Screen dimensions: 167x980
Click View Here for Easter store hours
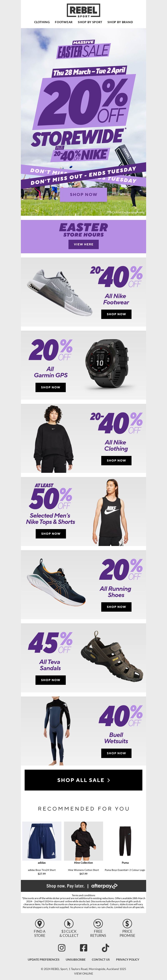tap(83, 244)
